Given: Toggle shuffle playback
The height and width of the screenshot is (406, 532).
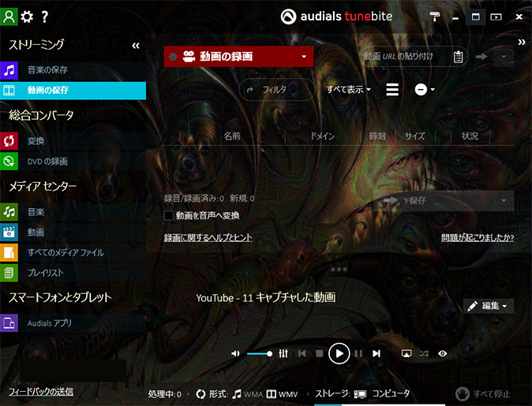Looking at the screenshot, I should (x=424, y=354).
